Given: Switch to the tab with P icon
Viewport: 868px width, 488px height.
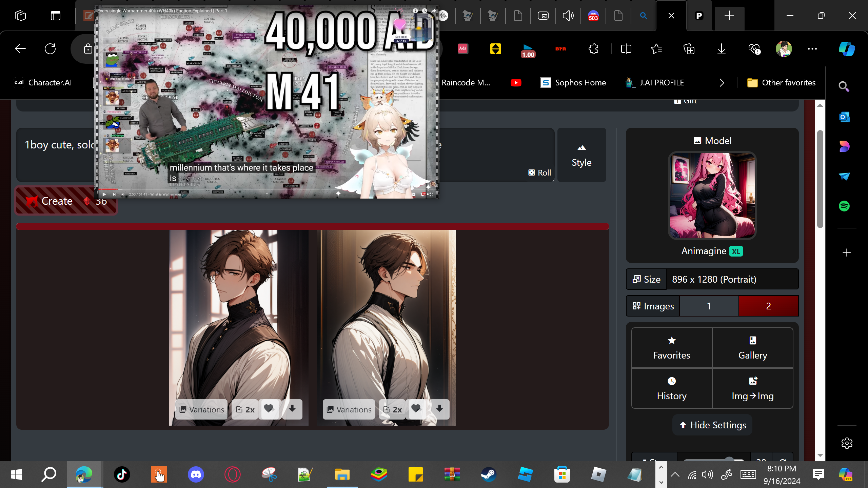Looking at the screenshot, I should [x=699, y=16].
